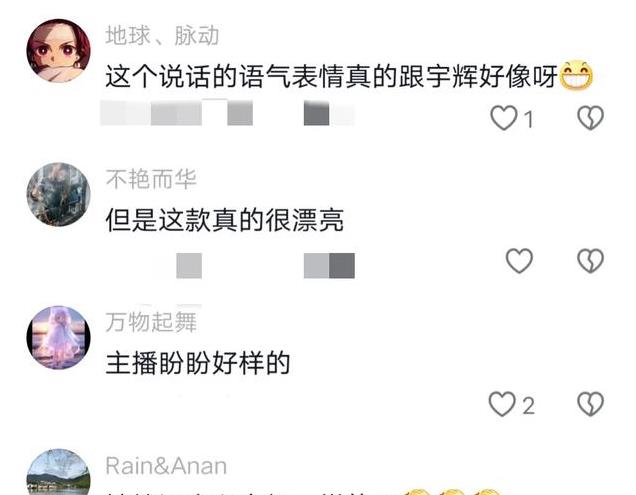Open the username 地球、脉动
Image resolution: width=636 pixels, height=495 pixels.
[162, 36]
